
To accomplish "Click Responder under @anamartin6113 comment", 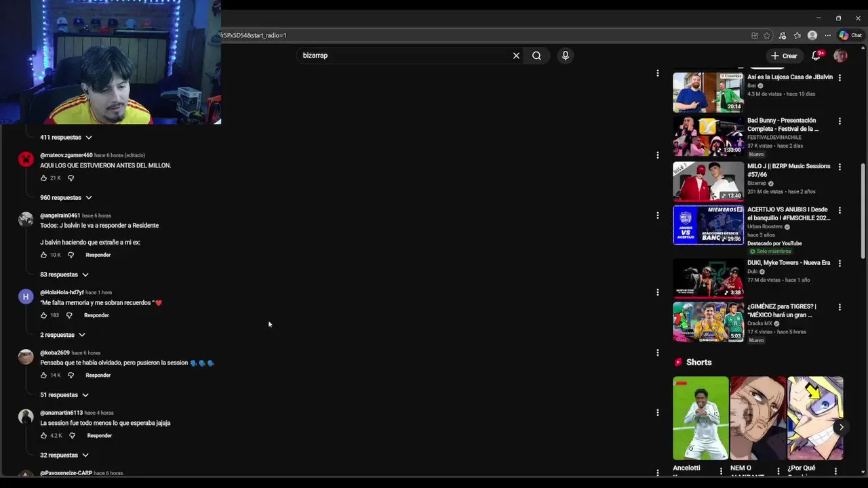I will point(99,436).
